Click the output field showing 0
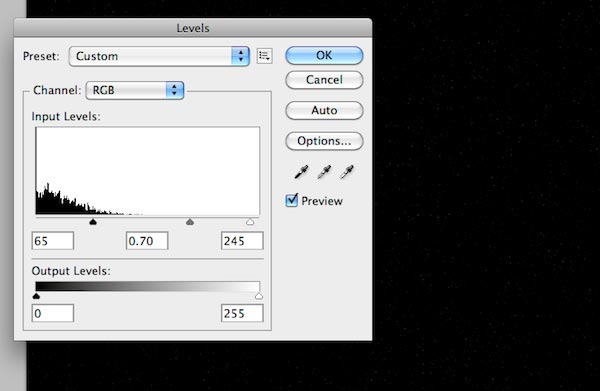This screenshot has width=600, height=391. 53,313
